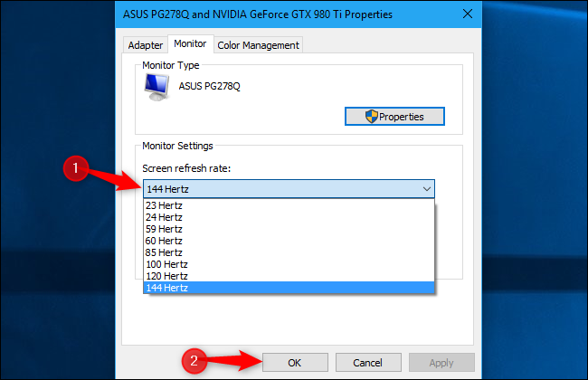Pick 60 Hertz in the list
This screenshot has height=380, width=588.
164,241
